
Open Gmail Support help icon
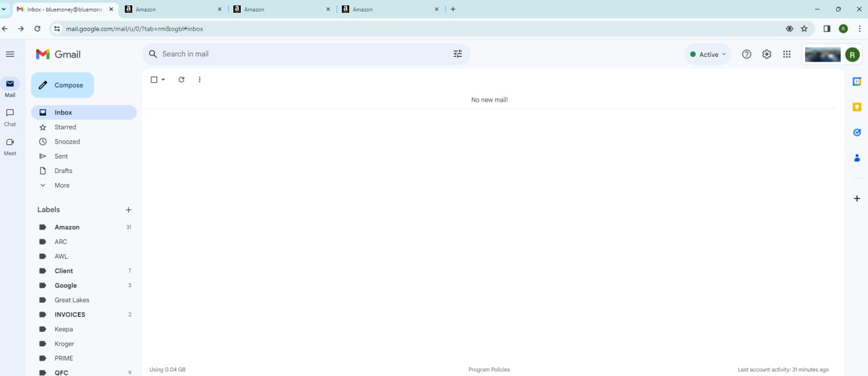(x=747, y=54)
